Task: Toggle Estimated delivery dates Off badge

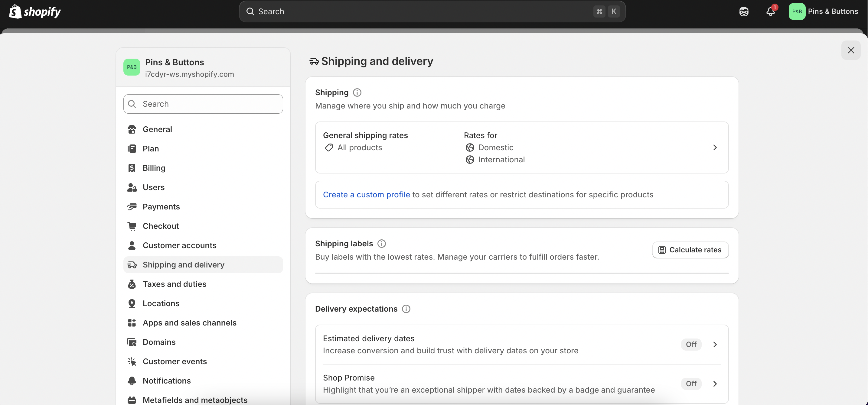Action: [x=691, y=345]
